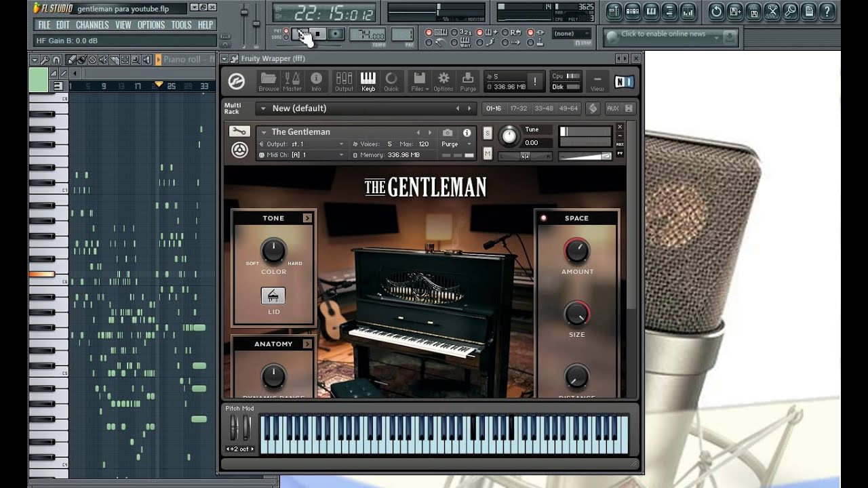Solo The Gentleman with S button
Viewport: 868px width, 488px height.
point(488,134)
